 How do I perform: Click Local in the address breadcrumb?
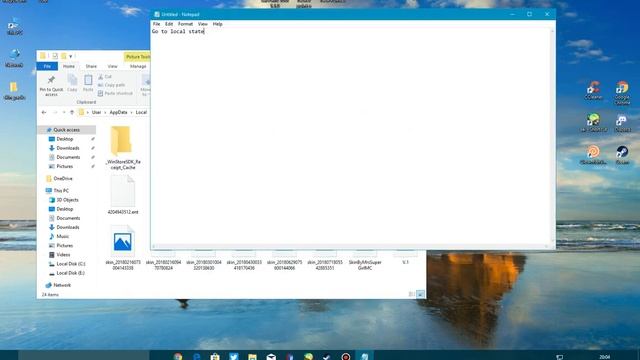pos(141,112)
